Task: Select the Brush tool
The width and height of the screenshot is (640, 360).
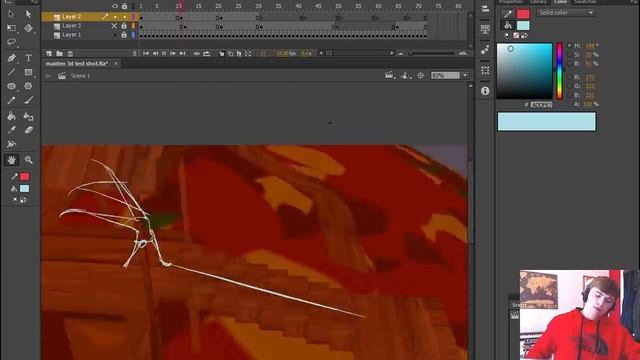Action: [28, 100]
